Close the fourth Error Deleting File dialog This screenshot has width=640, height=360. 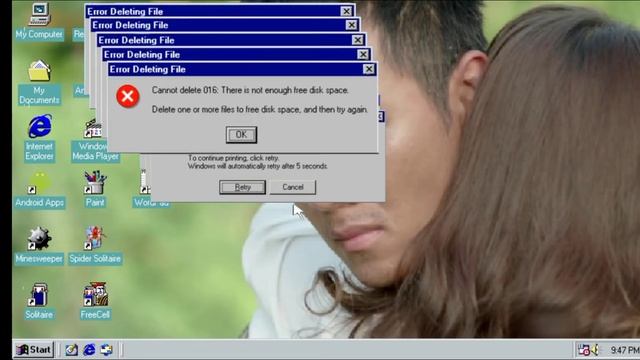pos(351,25)
